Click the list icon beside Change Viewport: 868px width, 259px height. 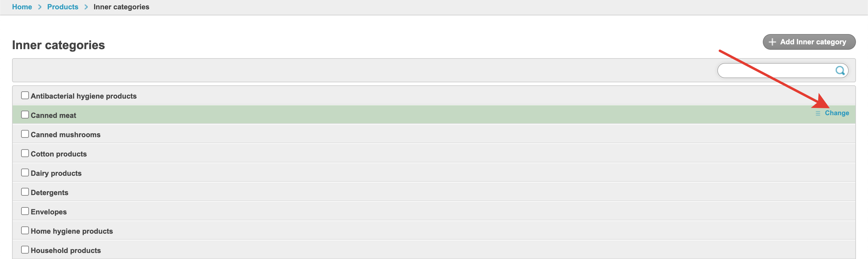(x=818, y=113)
